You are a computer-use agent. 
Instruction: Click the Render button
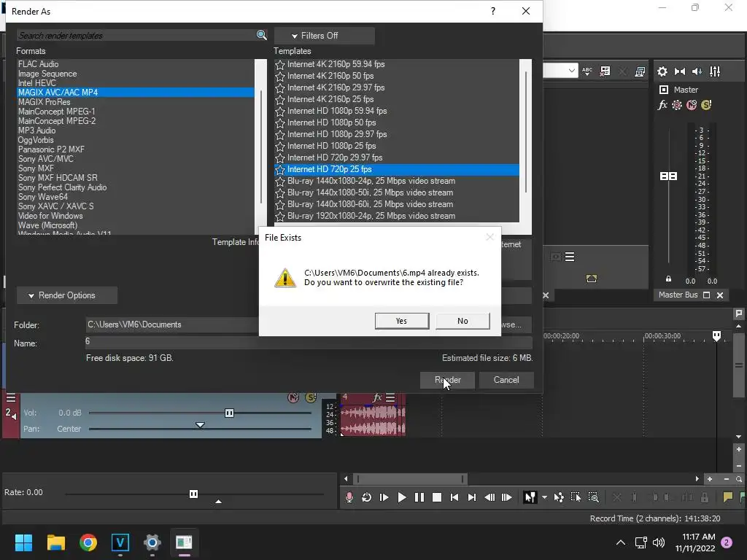[447, 380]
